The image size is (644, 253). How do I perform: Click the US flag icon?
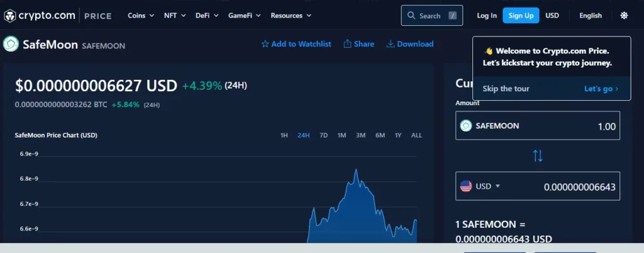pos(466,186)
